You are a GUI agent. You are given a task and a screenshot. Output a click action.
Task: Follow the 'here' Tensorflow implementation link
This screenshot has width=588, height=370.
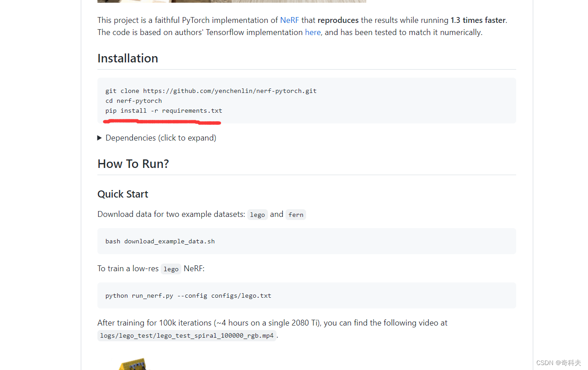313,32
